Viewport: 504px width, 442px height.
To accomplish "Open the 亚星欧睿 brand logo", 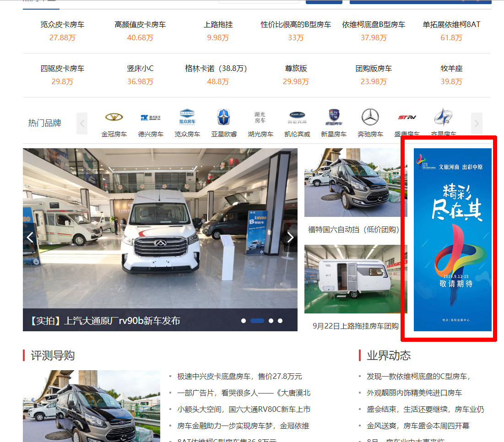I will (224, 118).
